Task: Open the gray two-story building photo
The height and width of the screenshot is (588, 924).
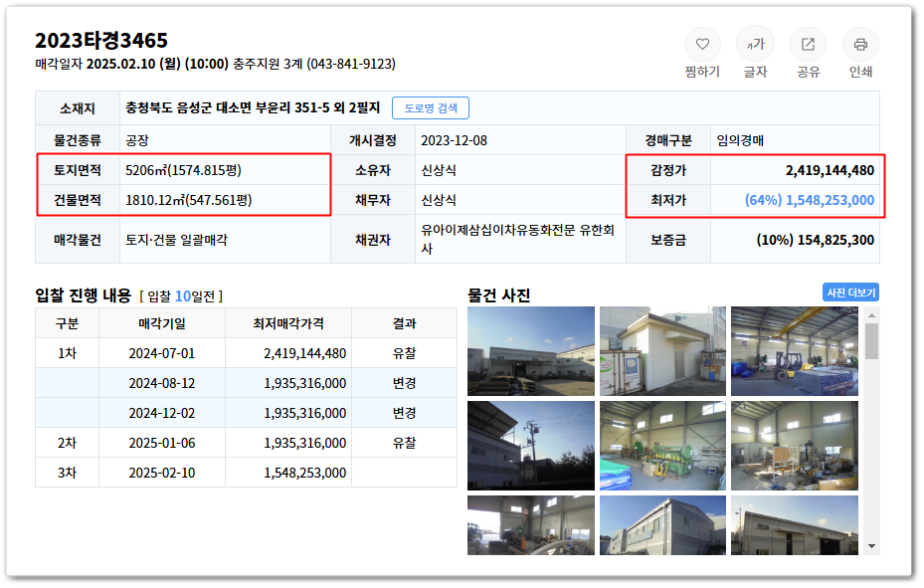Action: point(663,525)
